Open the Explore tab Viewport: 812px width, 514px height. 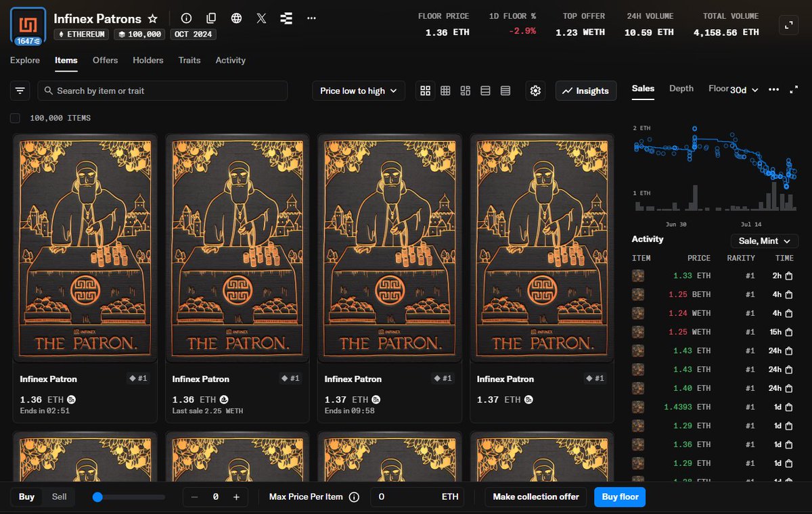point(25,60)
